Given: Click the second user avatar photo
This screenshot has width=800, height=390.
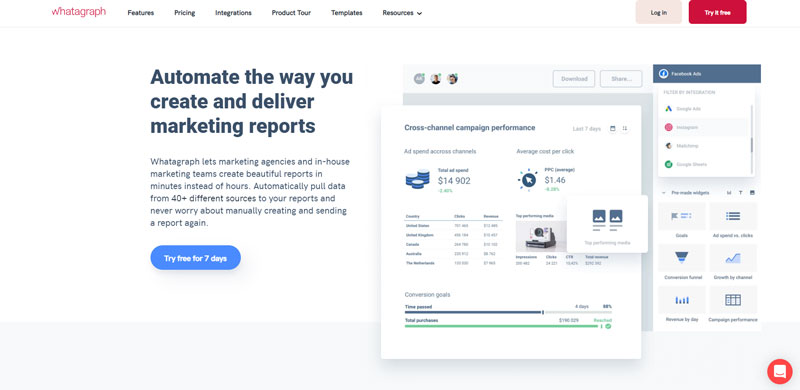Looking at the screenshot, I should tap(436, 79).
